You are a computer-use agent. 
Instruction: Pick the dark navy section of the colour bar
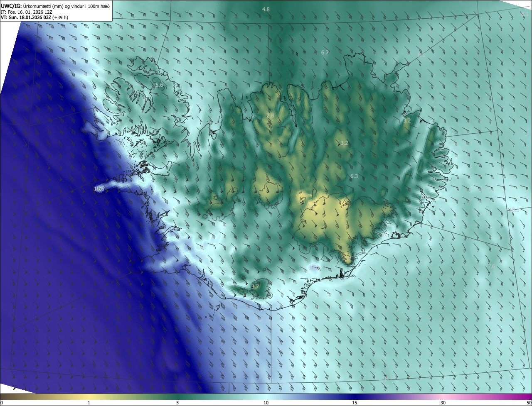coord(355,396)
